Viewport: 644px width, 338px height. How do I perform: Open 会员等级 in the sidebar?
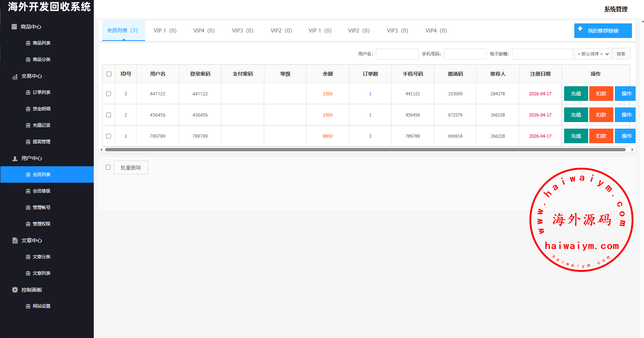[x=42, y=191]
